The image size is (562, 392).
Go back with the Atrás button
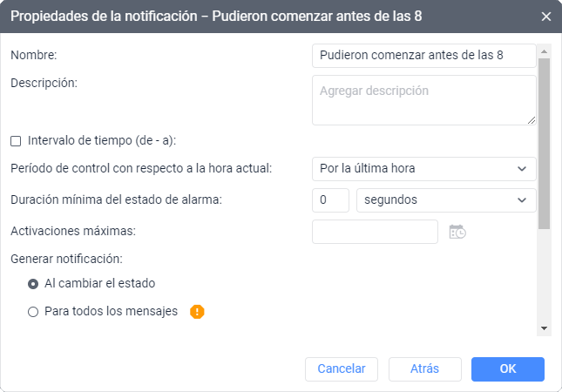click(424, 369)
